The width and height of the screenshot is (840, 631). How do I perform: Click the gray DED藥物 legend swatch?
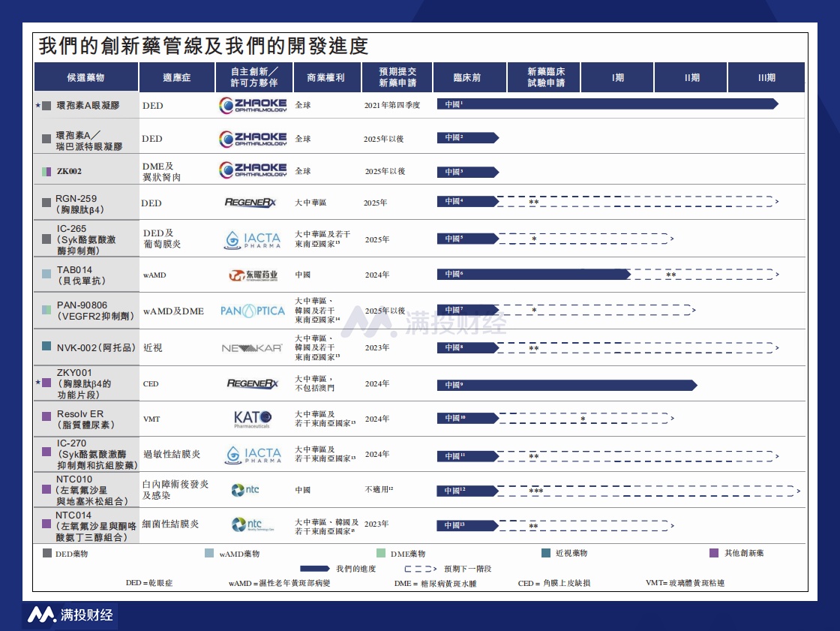[47, 554]
